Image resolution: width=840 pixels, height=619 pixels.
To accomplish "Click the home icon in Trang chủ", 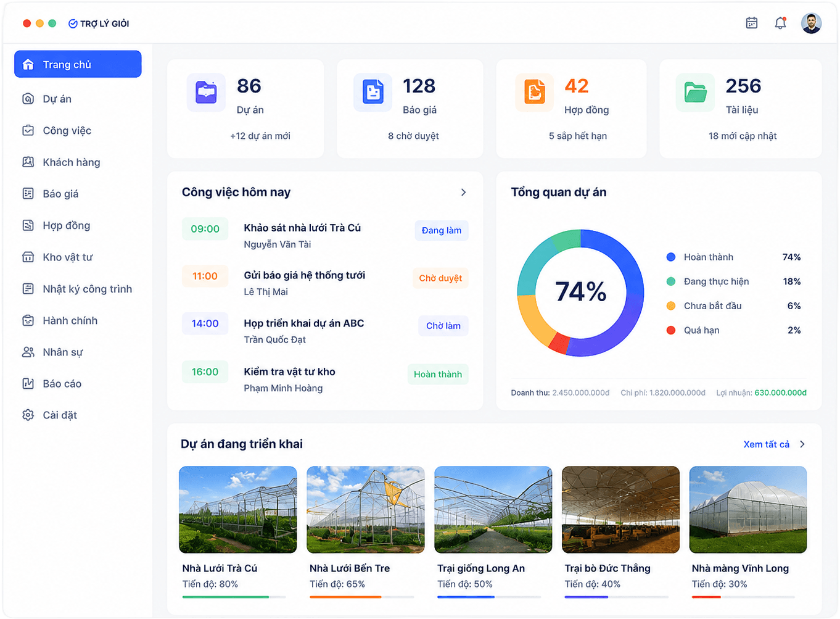I will point(28,64).
